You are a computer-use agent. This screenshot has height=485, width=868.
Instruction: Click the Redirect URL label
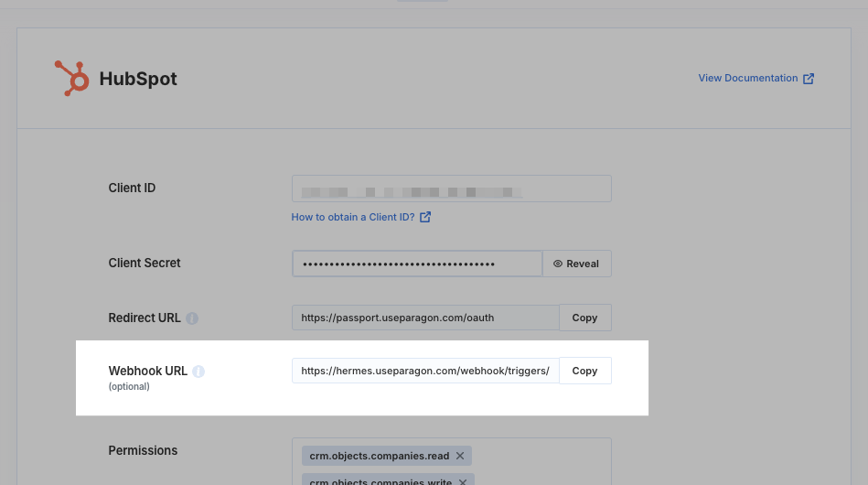click(145, 318)
